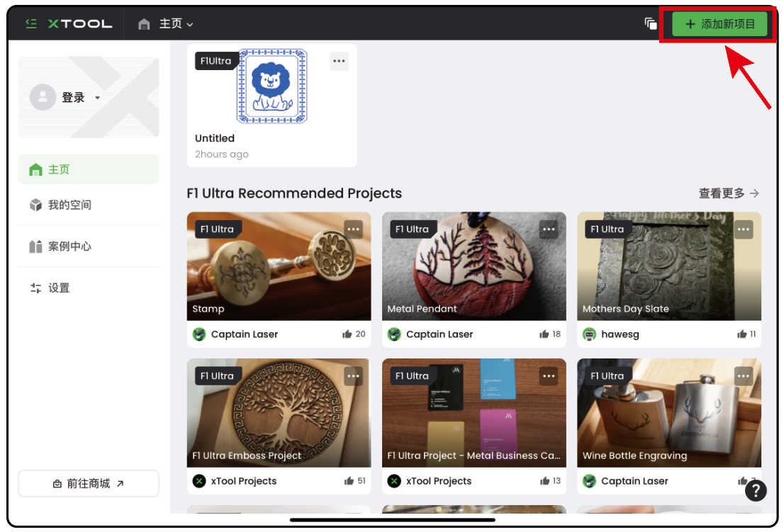Like the Metal Pendant project thumbs-up
Viewport: 784px width, 532px height.
pos(544,334)
